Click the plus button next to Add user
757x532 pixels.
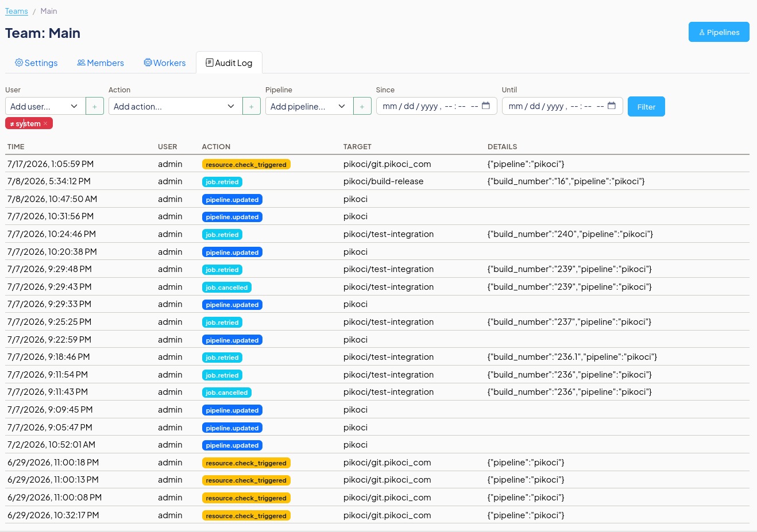(x=95, y=106)
